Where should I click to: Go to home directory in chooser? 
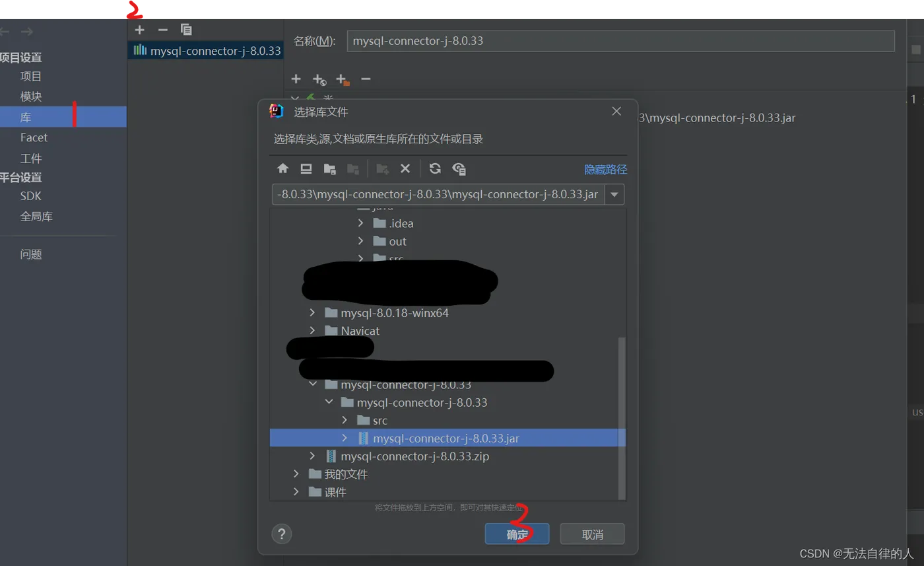(x=283, y=168)
